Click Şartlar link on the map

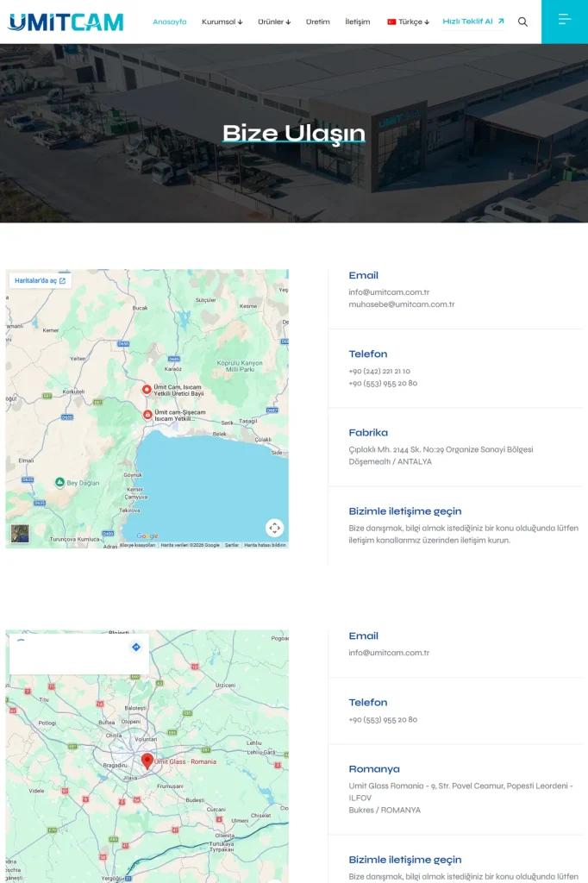pos(232,545)
